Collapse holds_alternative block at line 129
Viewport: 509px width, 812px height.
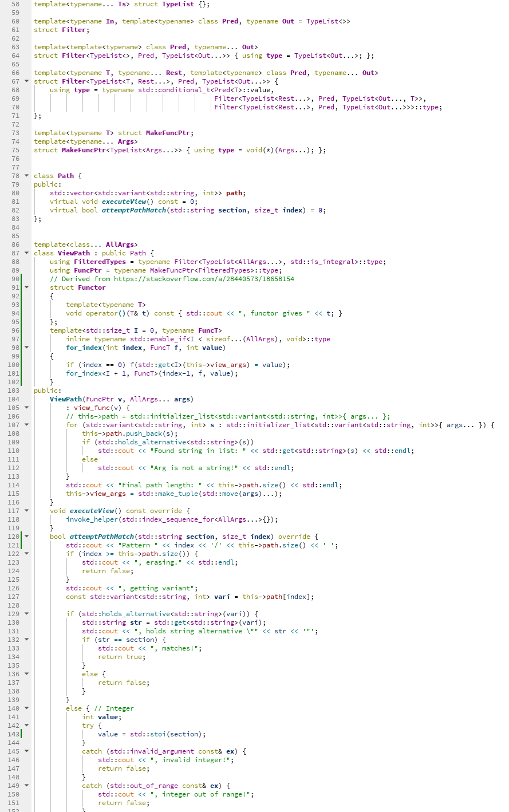click(26, 614)
